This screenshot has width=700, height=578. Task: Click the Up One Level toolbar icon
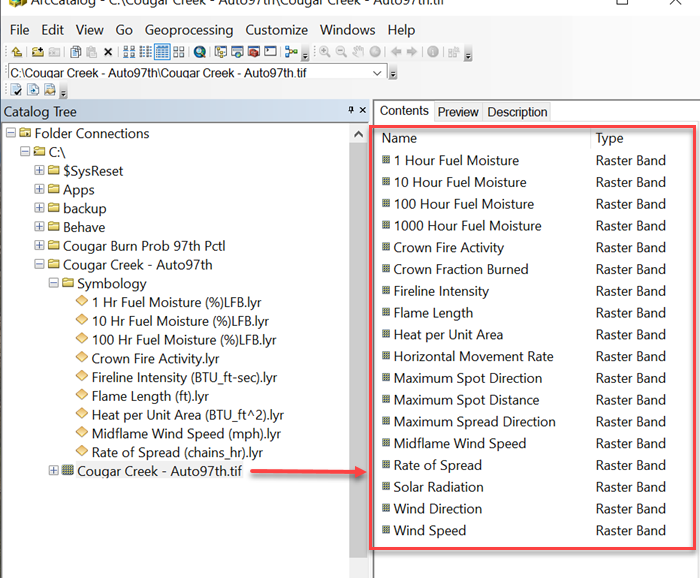pos(17,52)
